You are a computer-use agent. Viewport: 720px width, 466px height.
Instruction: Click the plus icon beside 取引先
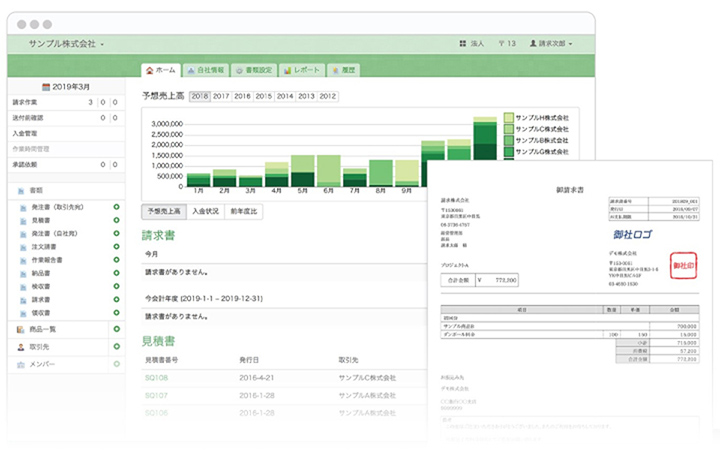[116, 346]
